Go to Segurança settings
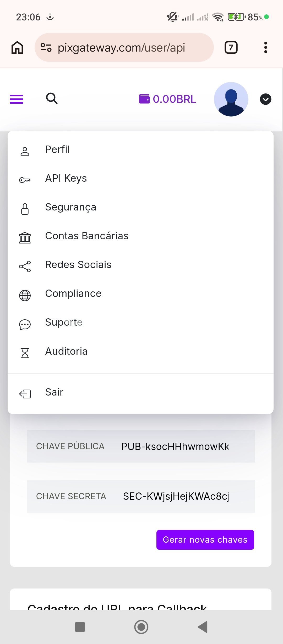This screenshot has width=283, height=644. click(70, 207)
